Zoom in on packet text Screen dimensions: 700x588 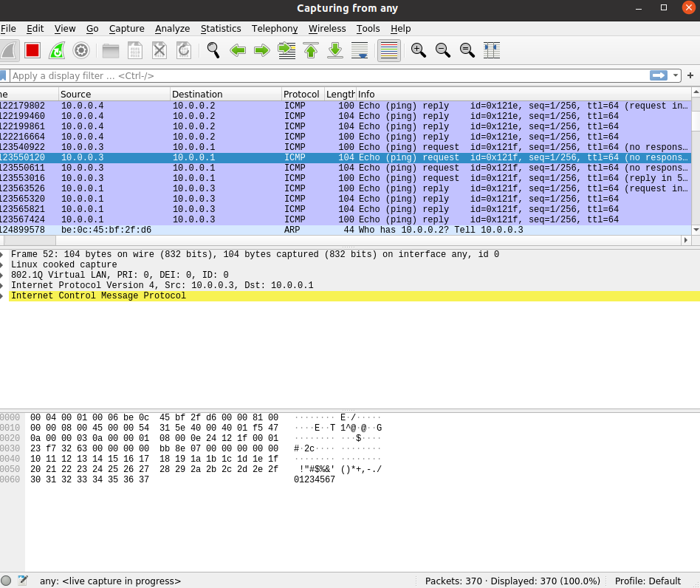pos(419,50)
